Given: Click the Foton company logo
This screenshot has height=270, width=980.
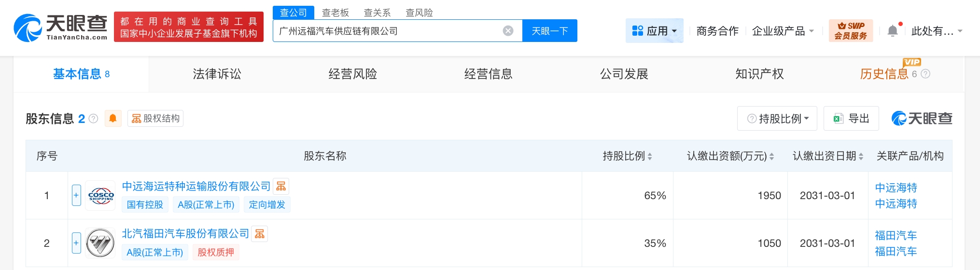Looking at the screenshot, I should coord(100,243).
